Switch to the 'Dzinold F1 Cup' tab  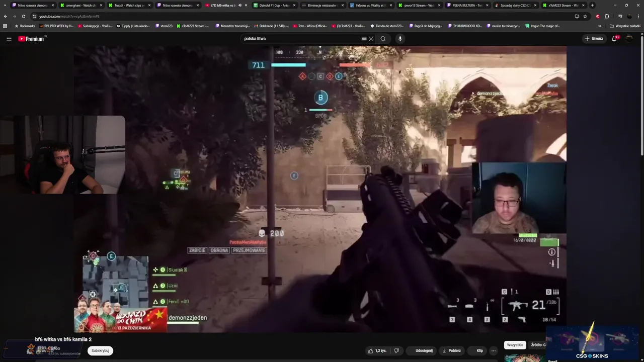(x=274, y=5)
